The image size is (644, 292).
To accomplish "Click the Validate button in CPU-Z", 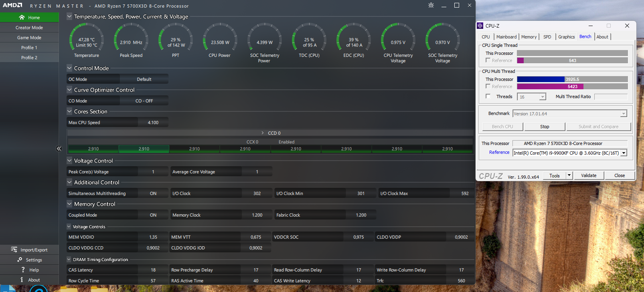I will tap(588, 175).
